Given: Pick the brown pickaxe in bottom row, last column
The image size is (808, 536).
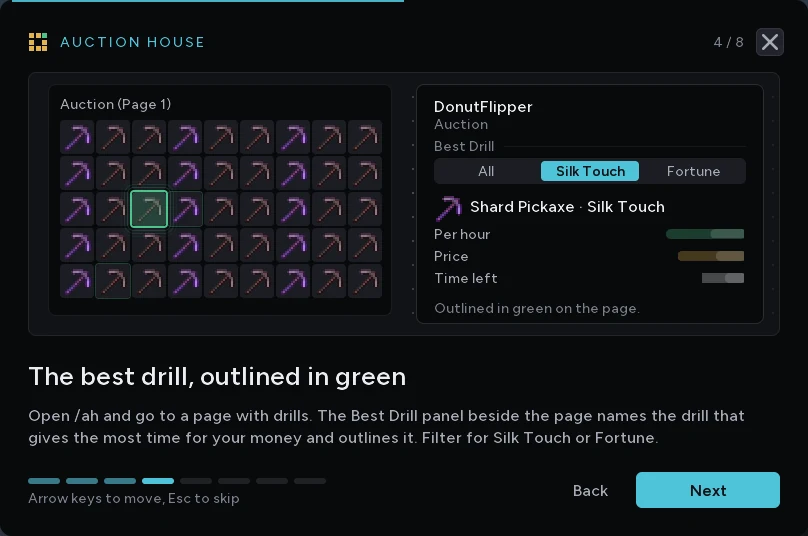Looking at the screenshot, I should [x=365, y=281].
